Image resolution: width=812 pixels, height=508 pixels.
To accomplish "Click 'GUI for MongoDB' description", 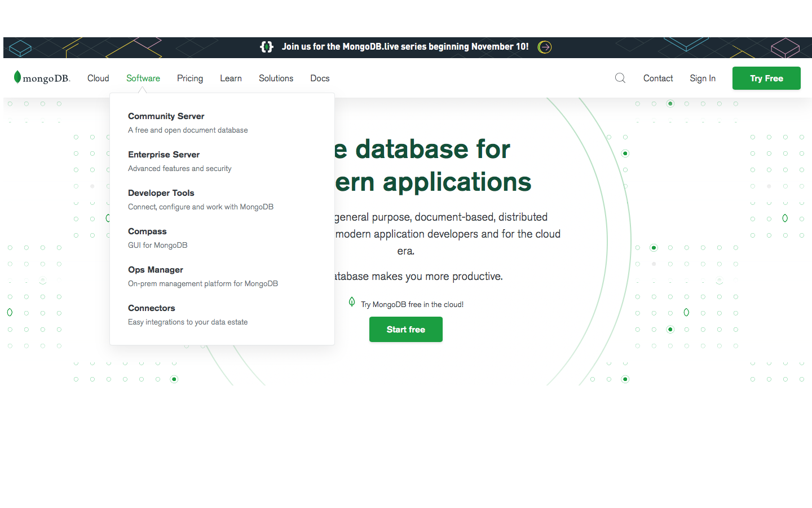I will click(158, 246).
